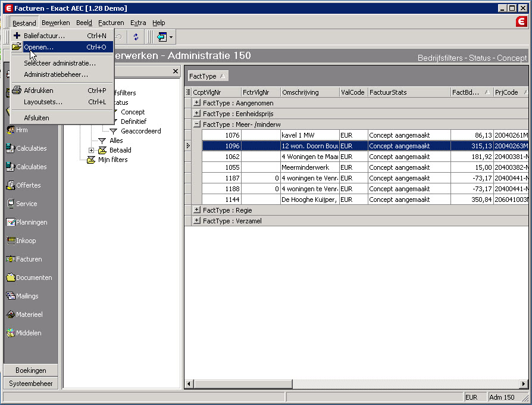The image size is (532, 405).
Task: Choose Afdrukken from the Bestand menu
Action: (62, 91)
